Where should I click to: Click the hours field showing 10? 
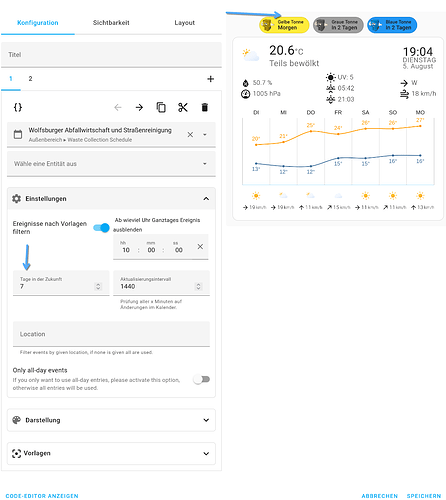(126, 250)
